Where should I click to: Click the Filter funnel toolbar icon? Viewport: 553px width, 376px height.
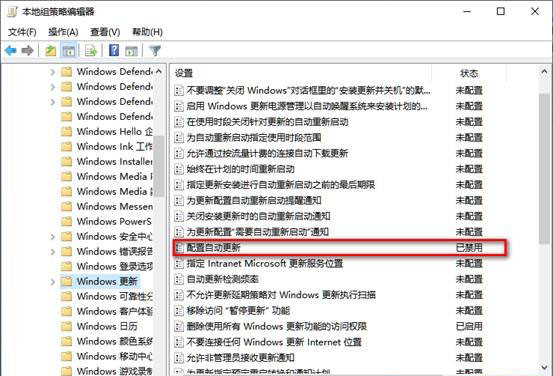155,51
